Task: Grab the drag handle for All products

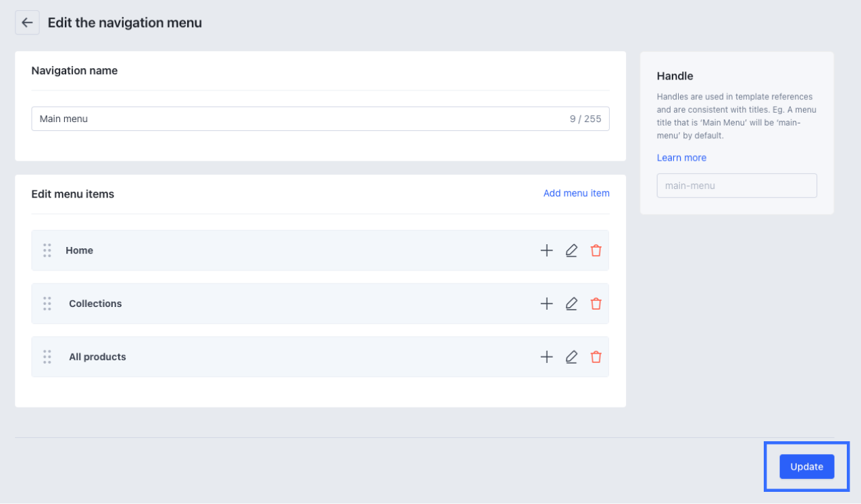Action: [47, 357]
